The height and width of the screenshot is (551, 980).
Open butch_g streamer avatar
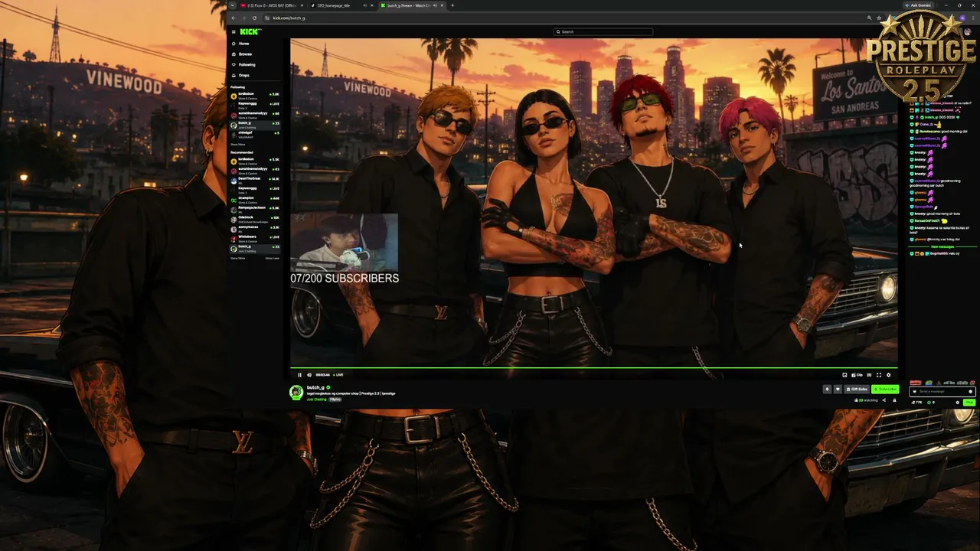(x=296, y=393)
